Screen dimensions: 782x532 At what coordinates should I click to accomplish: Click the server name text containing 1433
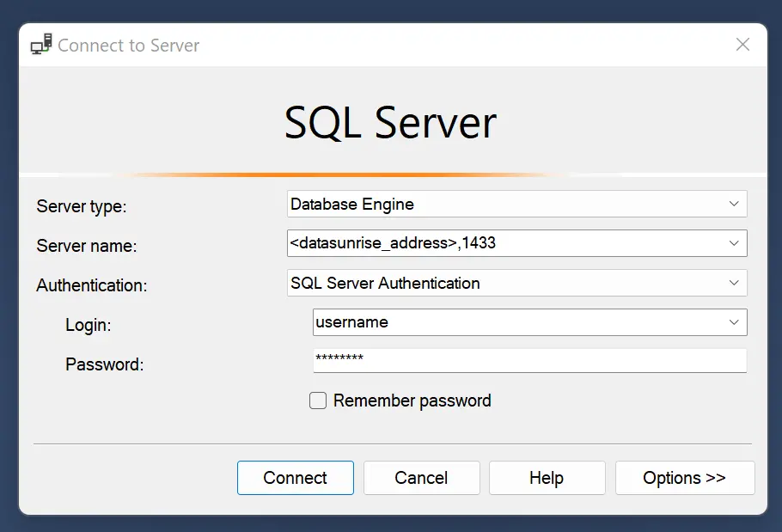point(393,243)
